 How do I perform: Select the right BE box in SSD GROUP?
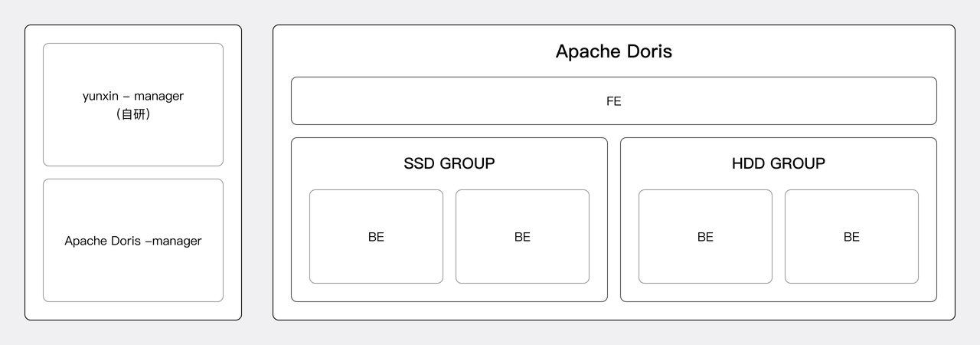(x=522, y=261)
